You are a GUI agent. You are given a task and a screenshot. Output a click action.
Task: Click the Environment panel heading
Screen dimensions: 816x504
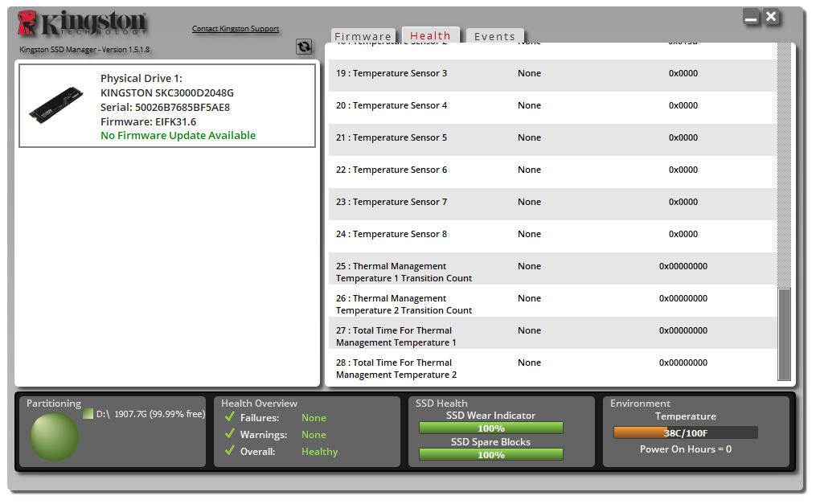640,403
